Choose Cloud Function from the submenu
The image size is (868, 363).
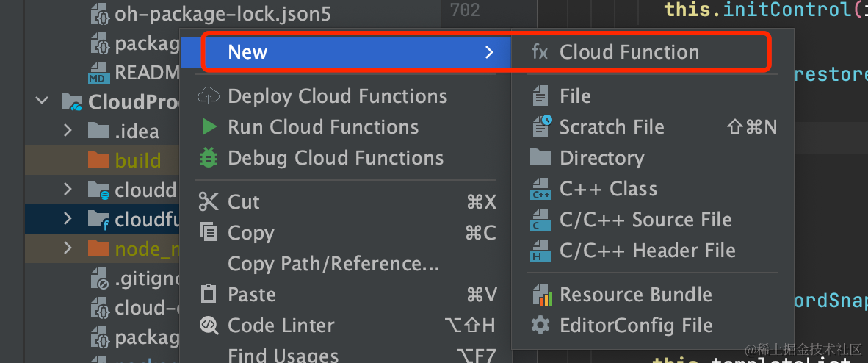[629, 52]
